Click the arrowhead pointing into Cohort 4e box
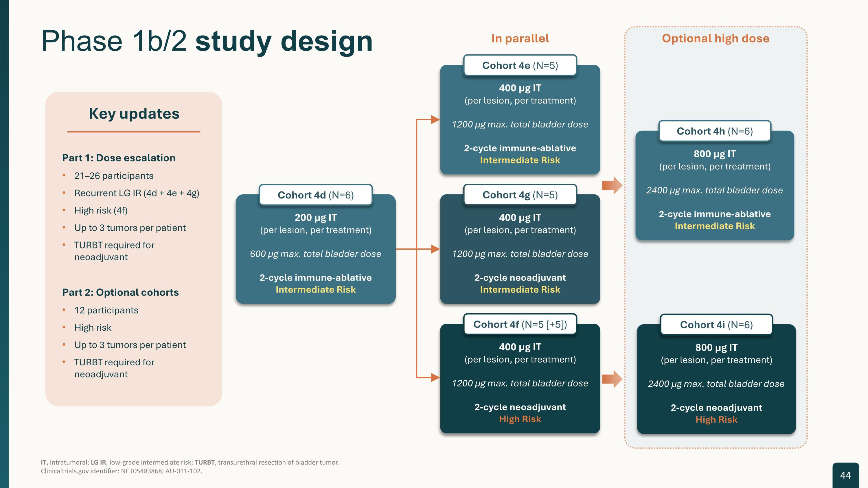 (x=435, y=119)
